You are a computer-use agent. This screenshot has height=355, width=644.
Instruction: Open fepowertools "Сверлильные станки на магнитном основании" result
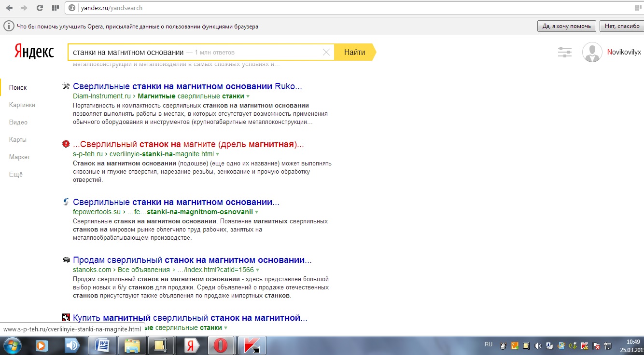(x=176, y=202)
